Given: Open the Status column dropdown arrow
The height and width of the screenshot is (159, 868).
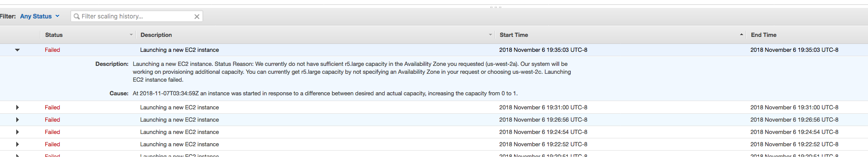Looking at the screenshot, I should [131, 35].
